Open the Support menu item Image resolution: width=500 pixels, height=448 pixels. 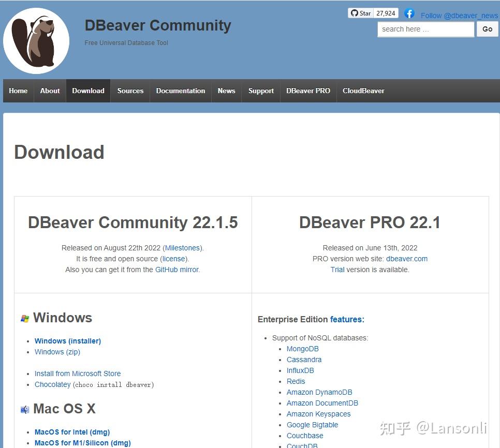261,91
